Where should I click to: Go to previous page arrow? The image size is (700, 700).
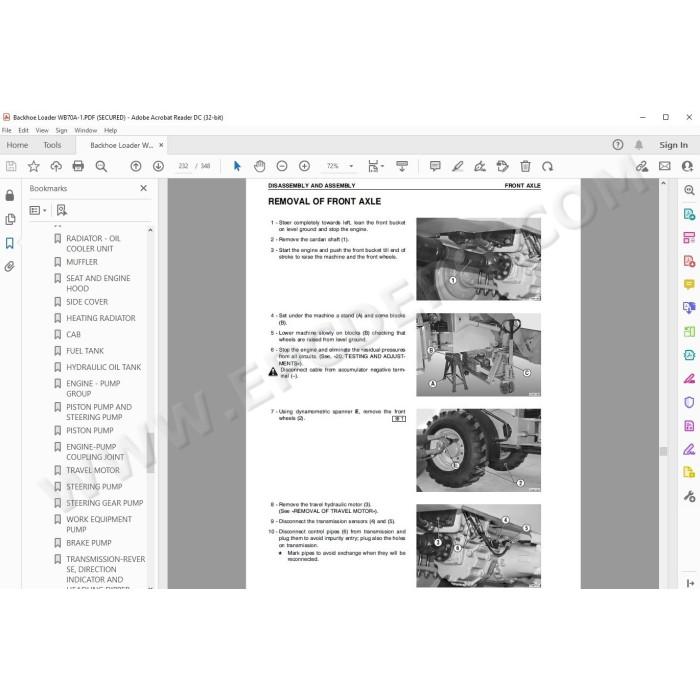136,167
